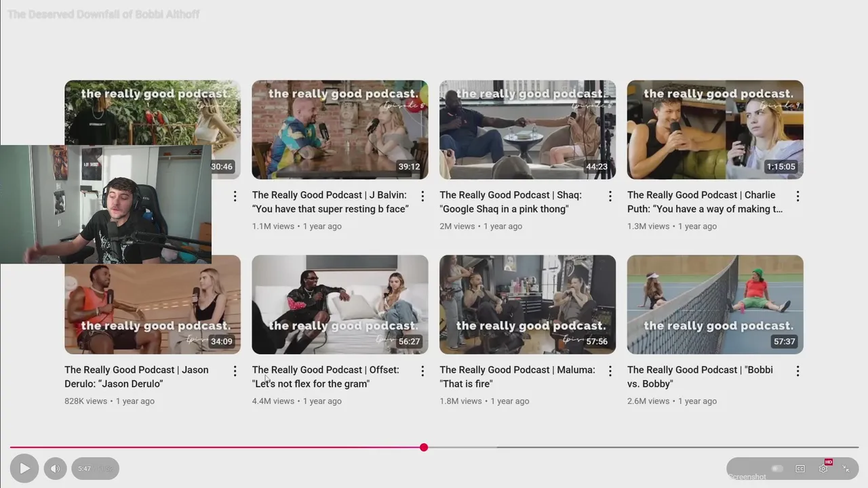
Task: Play the paused video
Action: (x=24, y=468)
